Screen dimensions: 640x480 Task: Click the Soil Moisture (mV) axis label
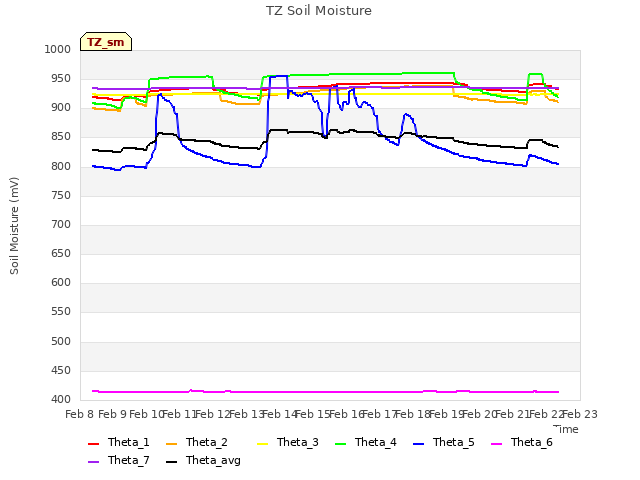point(14,226)
